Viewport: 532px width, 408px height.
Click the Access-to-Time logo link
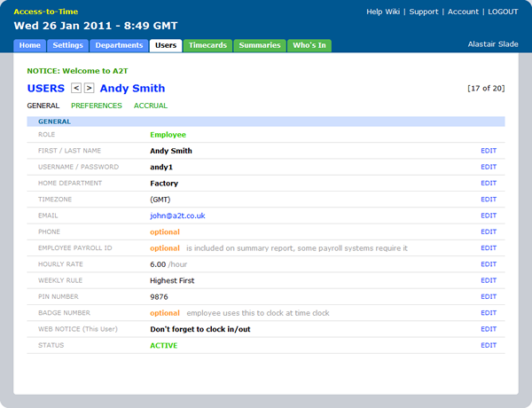coord(46,12)
